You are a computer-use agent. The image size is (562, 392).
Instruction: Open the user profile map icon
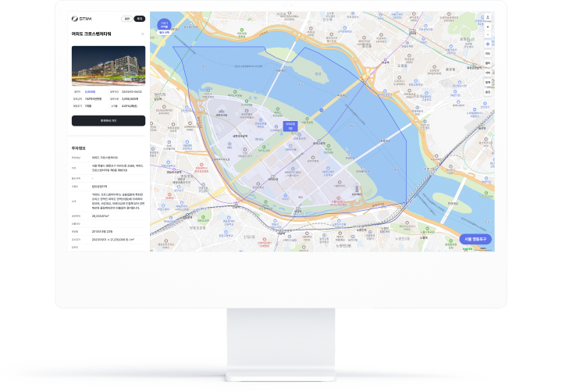point(487,17)
